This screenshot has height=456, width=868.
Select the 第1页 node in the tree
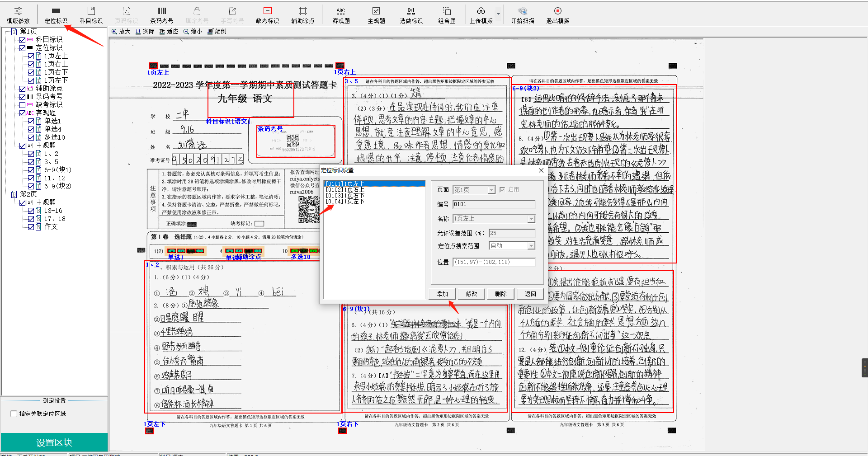tap(28, 31)
